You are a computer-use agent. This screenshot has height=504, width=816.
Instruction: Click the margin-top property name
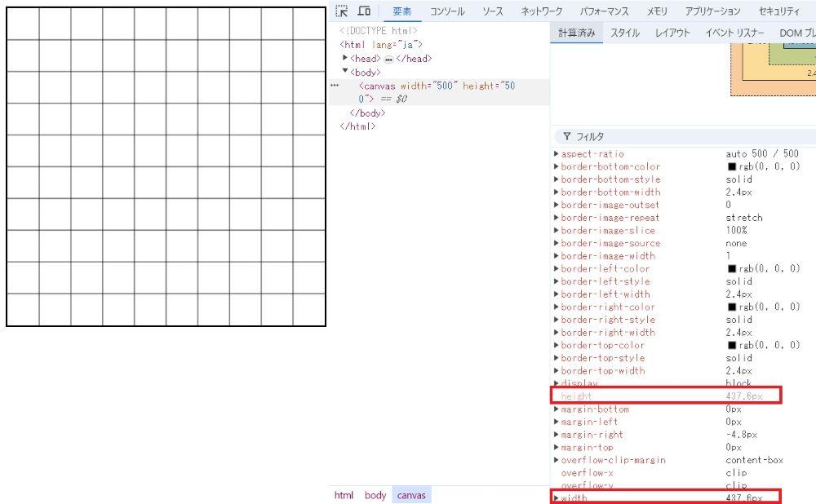click(x=587, y=447)
